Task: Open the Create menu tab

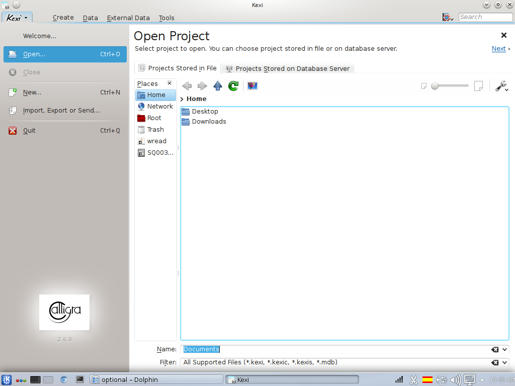Action: tap(63, 18)
